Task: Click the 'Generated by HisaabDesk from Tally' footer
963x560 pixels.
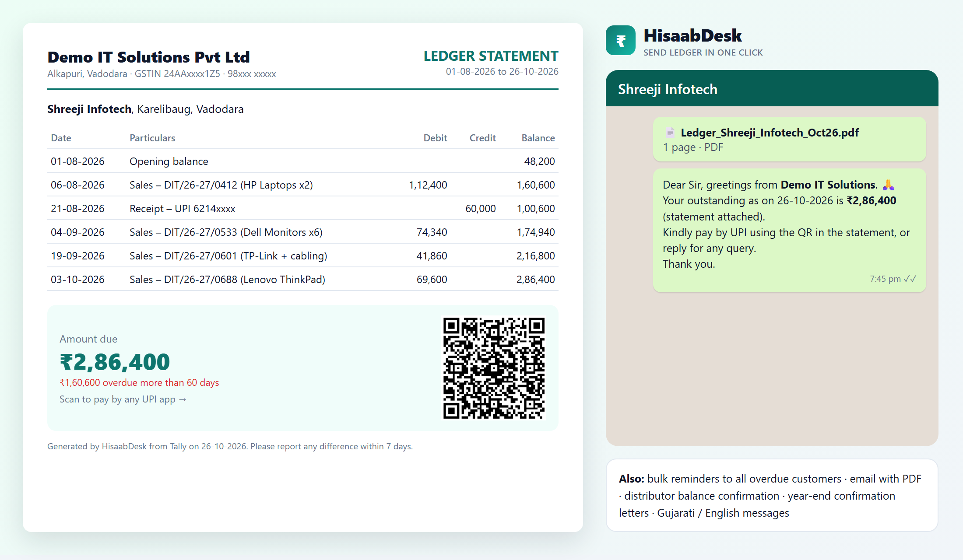Action: (x=230, y=446)
